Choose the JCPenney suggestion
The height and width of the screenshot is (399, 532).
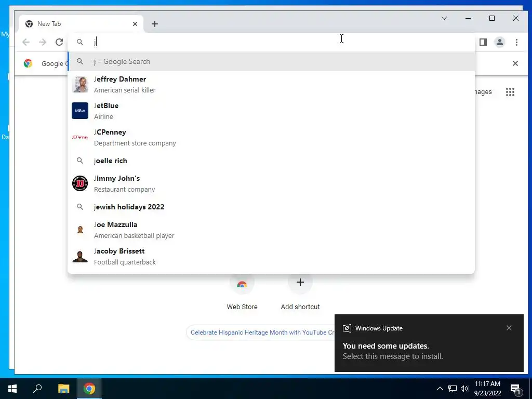pos(271,137)
